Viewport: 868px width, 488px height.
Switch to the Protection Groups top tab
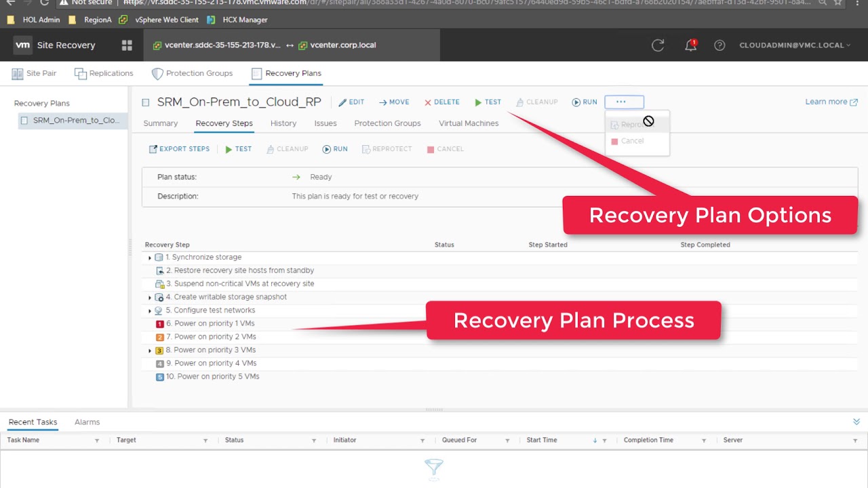point(192,73)
